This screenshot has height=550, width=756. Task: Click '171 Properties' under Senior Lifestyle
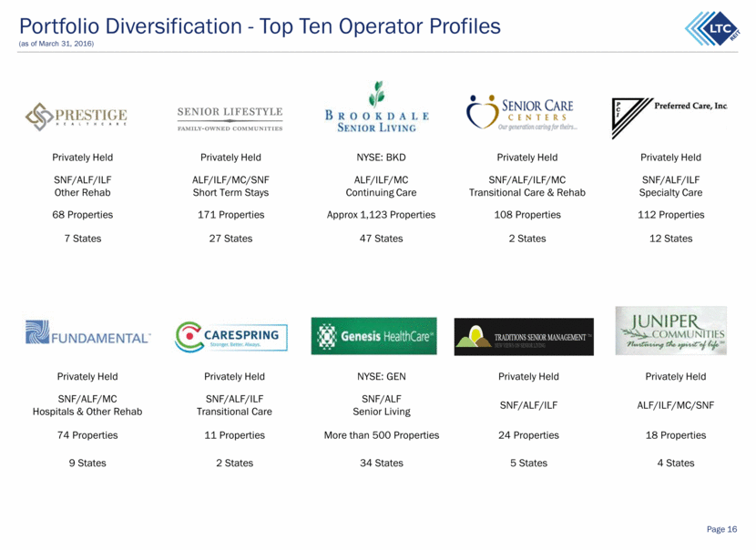[231, 215]
